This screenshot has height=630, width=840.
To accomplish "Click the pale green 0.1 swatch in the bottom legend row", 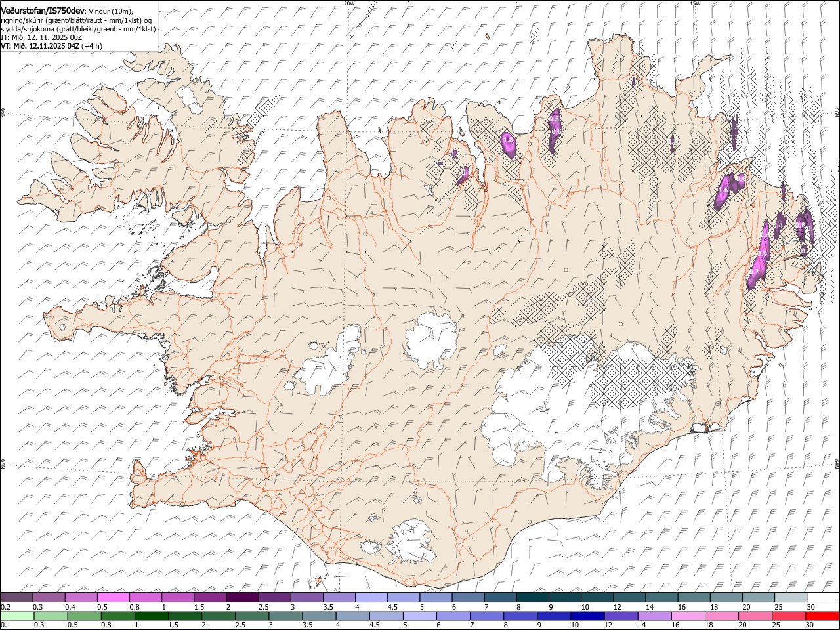I will point(17,616).
